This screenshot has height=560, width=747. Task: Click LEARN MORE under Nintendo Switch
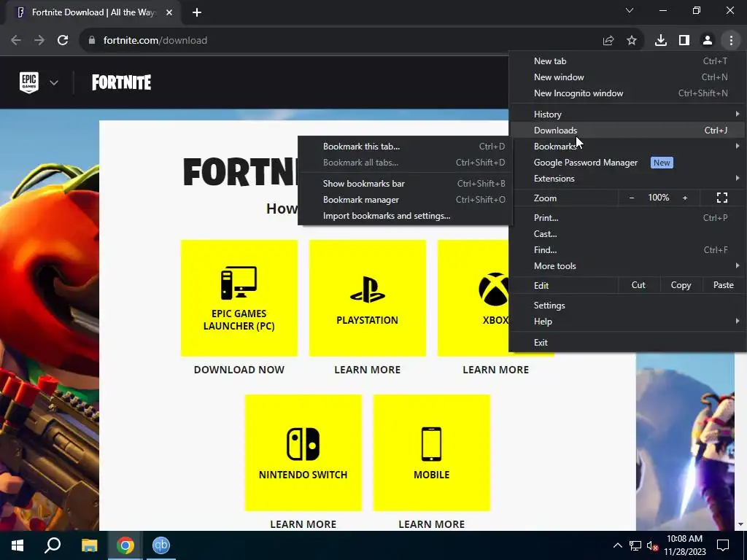303,524
